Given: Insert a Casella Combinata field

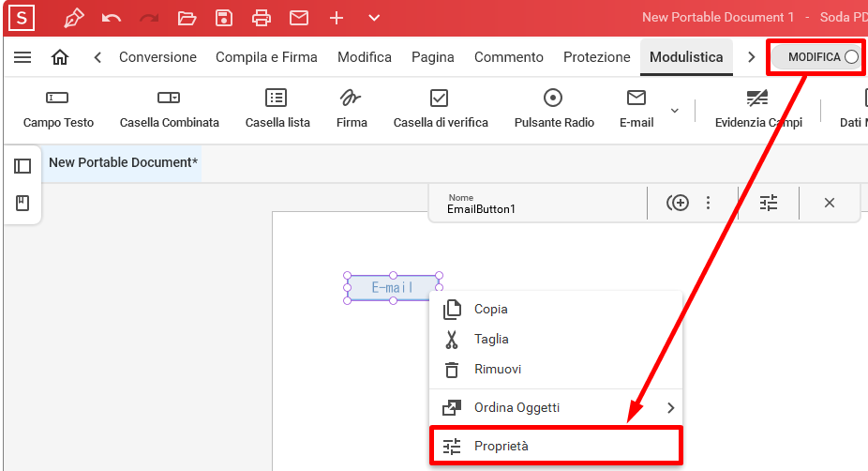Looking at the screenshot, I should point(170,109).
